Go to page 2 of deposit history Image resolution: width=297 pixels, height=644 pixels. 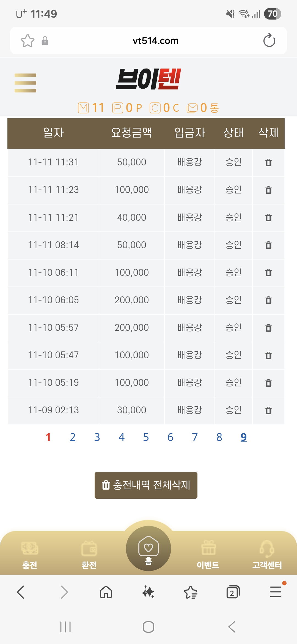coord(73,437)
